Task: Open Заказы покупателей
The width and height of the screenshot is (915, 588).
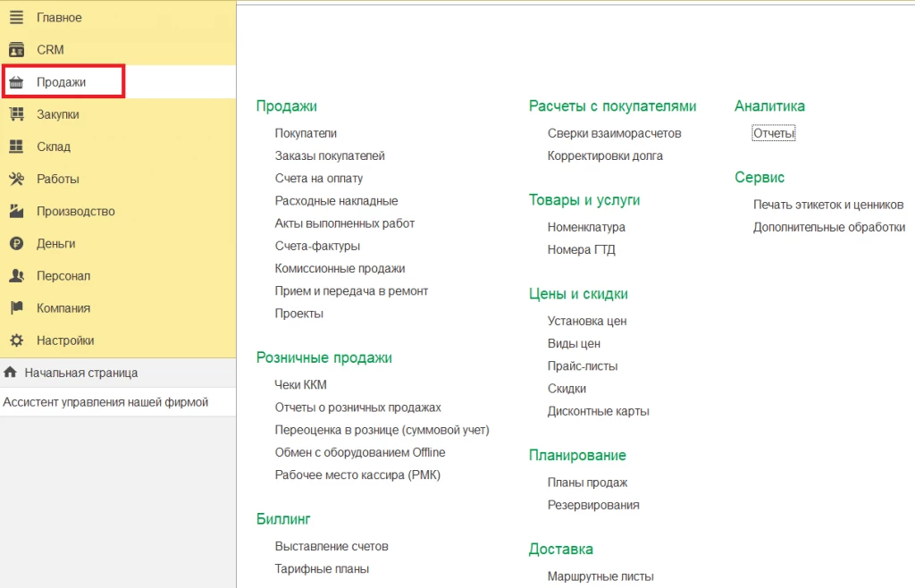Action: coord(330,155)
